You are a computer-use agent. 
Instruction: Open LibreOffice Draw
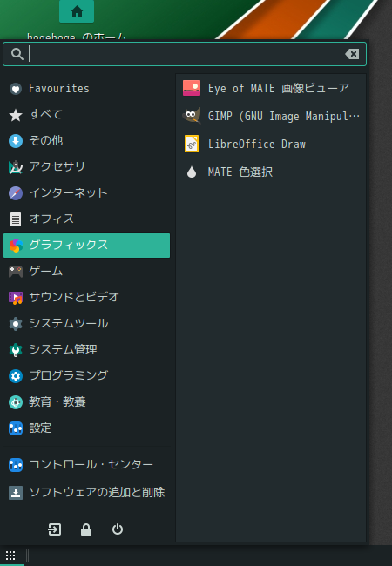tap(271, 144)
